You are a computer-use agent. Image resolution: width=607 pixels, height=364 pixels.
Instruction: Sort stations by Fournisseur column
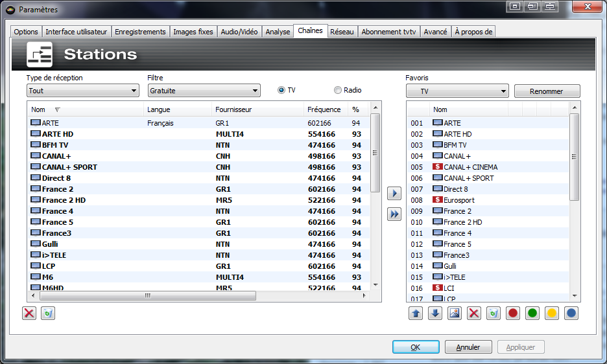coord(257,109)
